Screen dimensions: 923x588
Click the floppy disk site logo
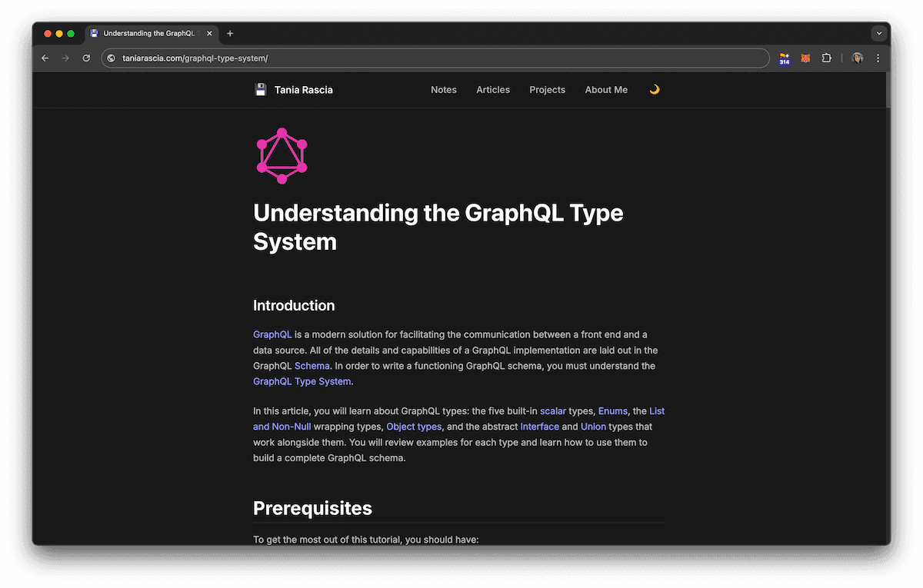pos(261,89)
